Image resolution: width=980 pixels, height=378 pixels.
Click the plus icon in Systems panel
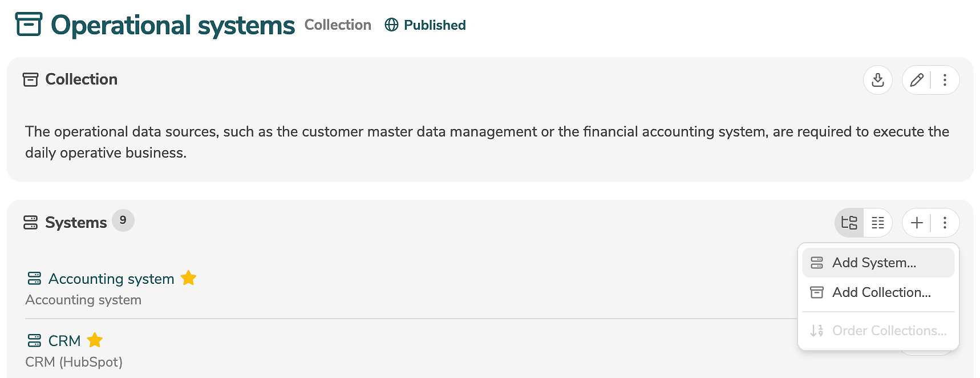pyautogui.click(x=917, y=223)
